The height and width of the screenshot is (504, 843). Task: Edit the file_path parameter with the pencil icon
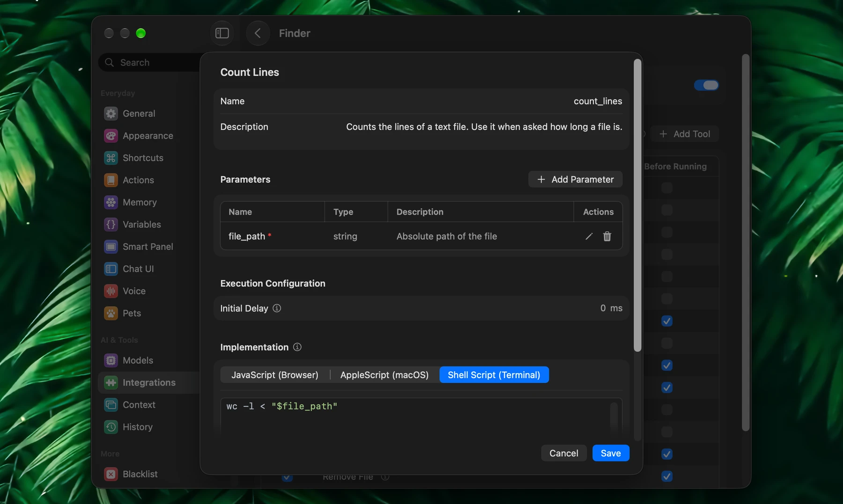[x=589, y=236]
